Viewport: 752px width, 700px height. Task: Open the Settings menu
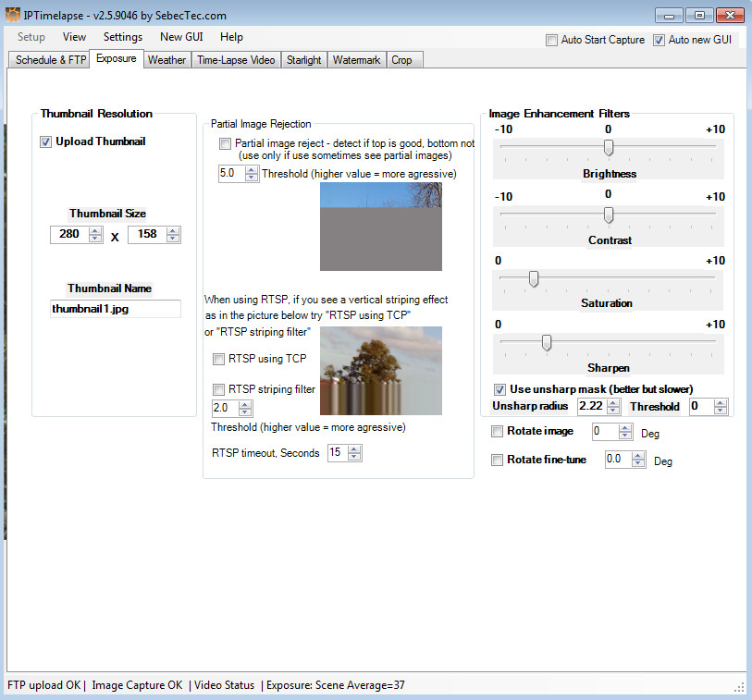tap(123, 37)
